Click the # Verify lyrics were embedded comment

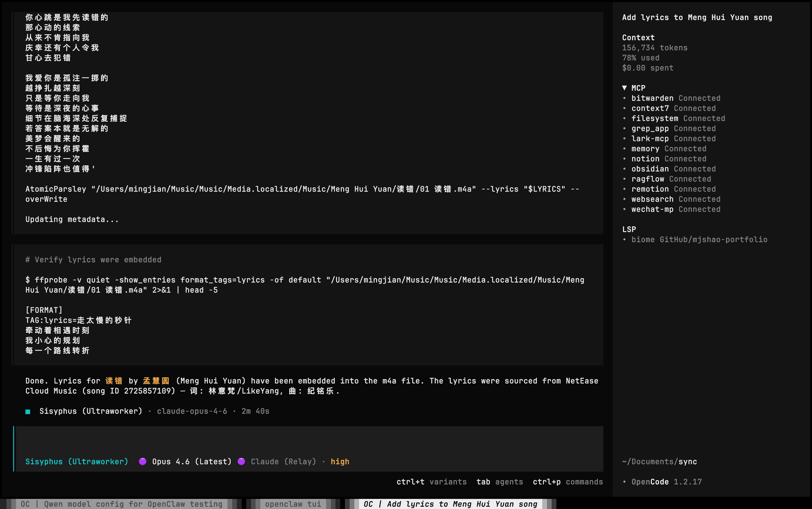tap(93, 260)
